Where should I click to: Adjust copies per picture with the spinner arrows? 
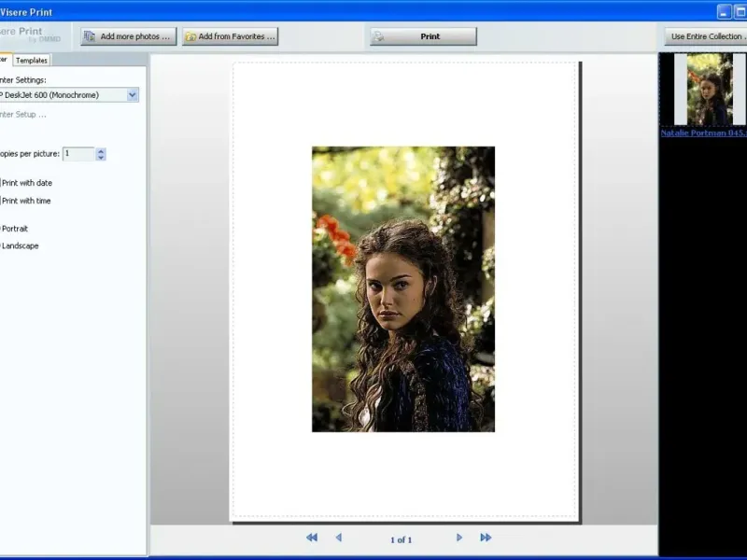coord(101,154)
